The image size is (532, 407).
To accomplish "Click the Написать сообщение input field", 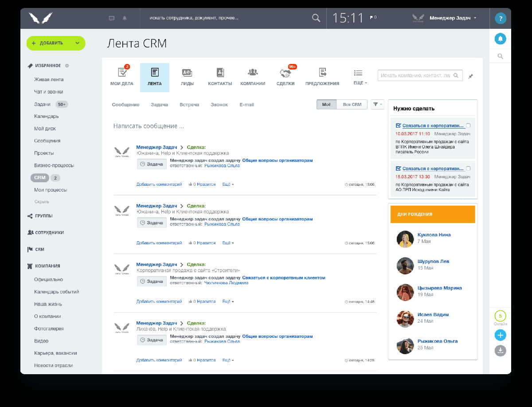I will [x=244, y=126].
